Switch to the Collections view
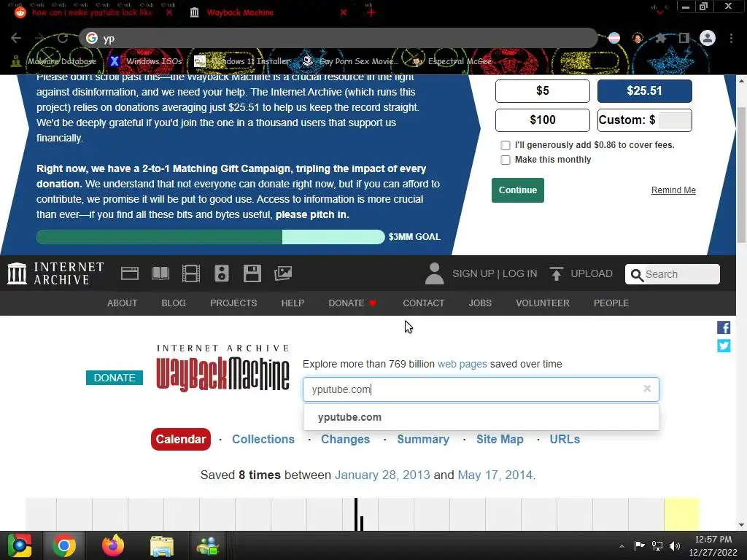Viewport: 747px width, 560px height. point(263,439)
